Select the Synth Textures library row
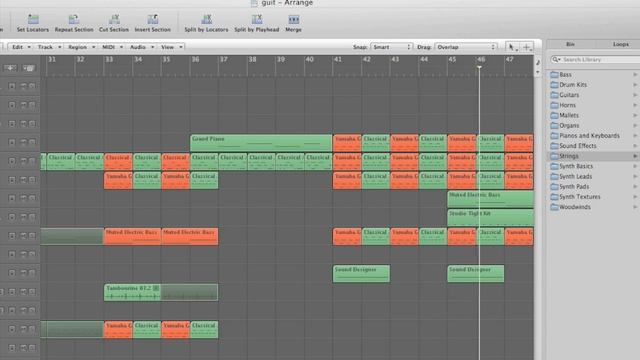This screenshot has width=640, height=360. 593,197
